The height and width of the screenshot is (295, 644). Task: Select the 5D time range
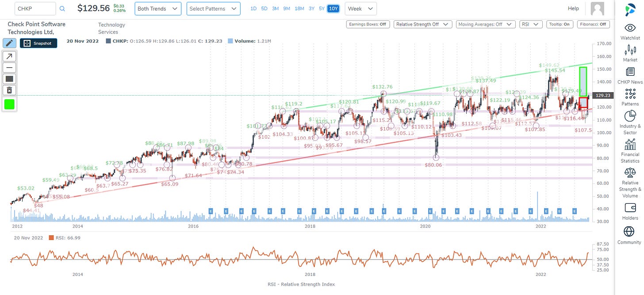tap(264, 8)
